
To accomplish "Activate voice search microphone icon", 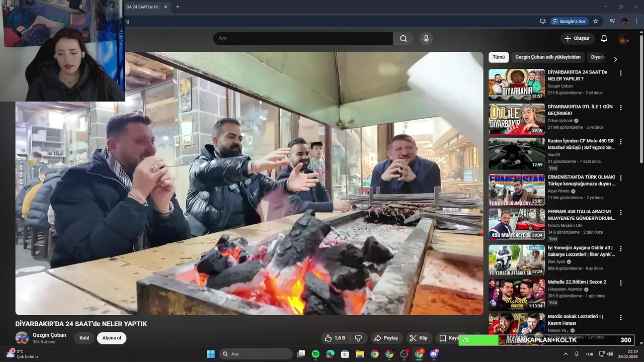I will coord(426,39).
